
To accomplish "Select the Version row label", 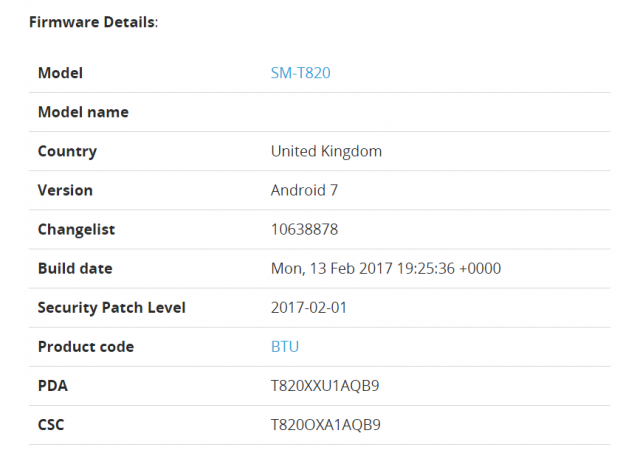I will pos(65,190).
